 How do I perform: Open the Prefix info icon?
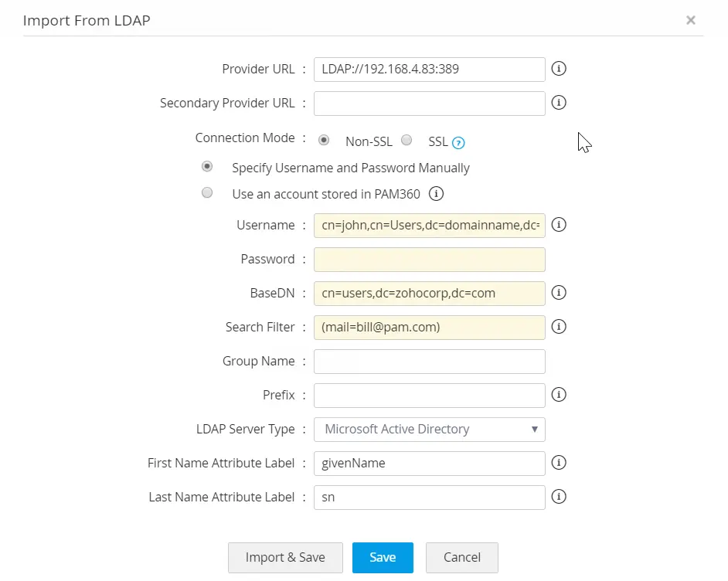pyautogui.click(x=559, y=395)
